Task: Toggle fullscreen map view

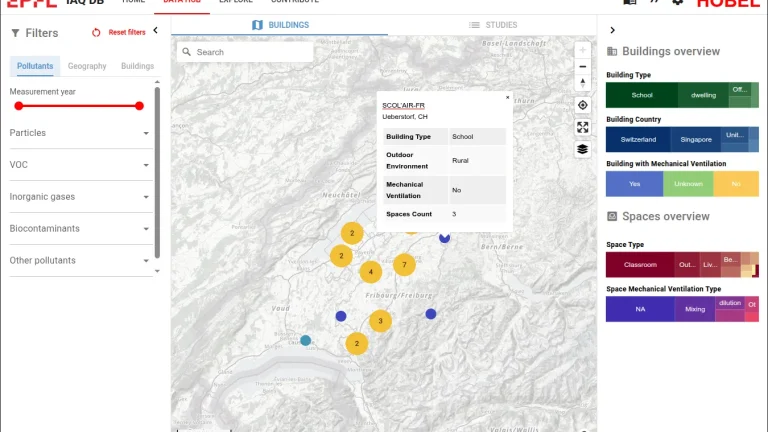Action: (583, 127)
